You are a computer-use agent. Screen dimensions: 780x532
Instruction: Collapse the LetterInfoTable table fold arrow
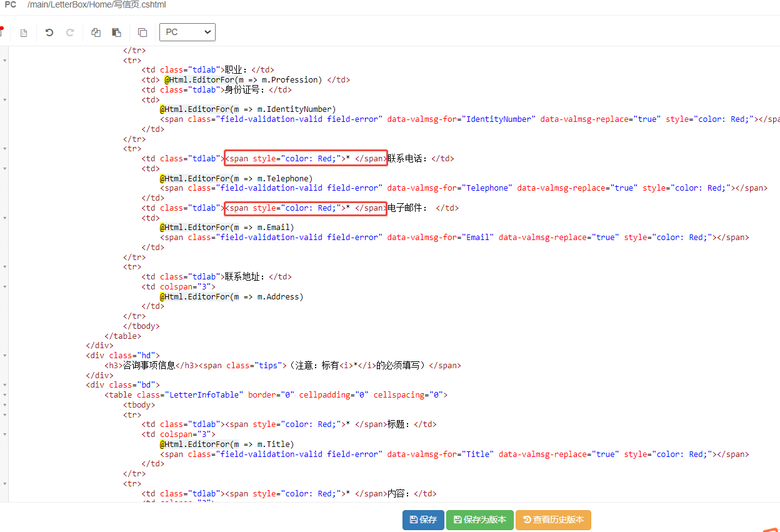(5, 395)
